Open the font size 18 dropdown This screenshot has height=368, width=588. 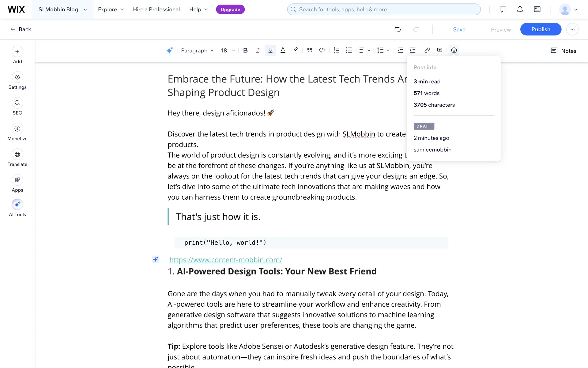(x=228, y=51)
